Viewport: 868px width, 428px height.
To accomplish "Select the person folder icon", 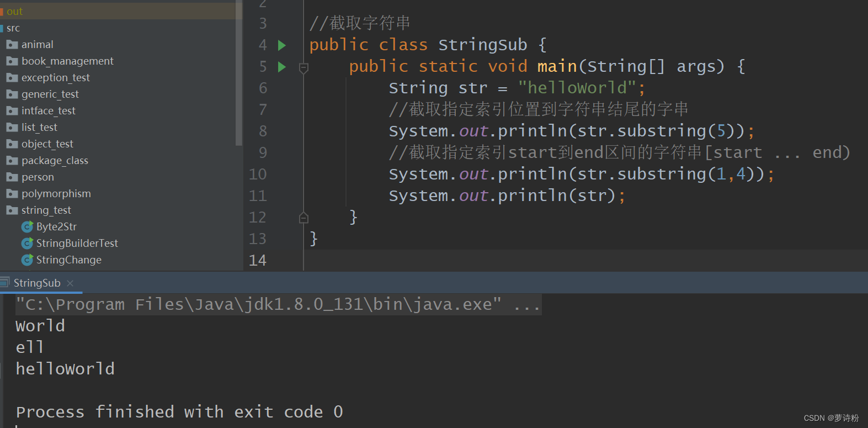I will coord(12,177).
